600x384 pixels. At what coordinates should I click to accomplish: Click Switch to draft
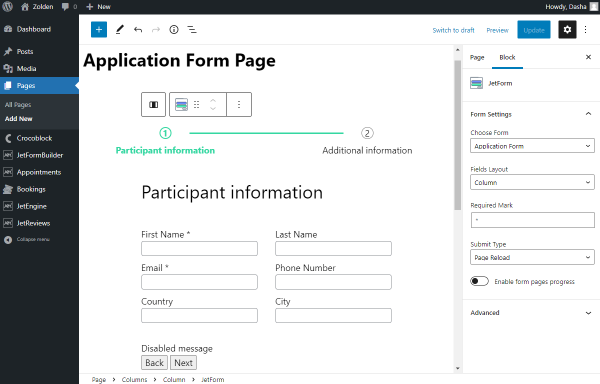click(453, 30)
